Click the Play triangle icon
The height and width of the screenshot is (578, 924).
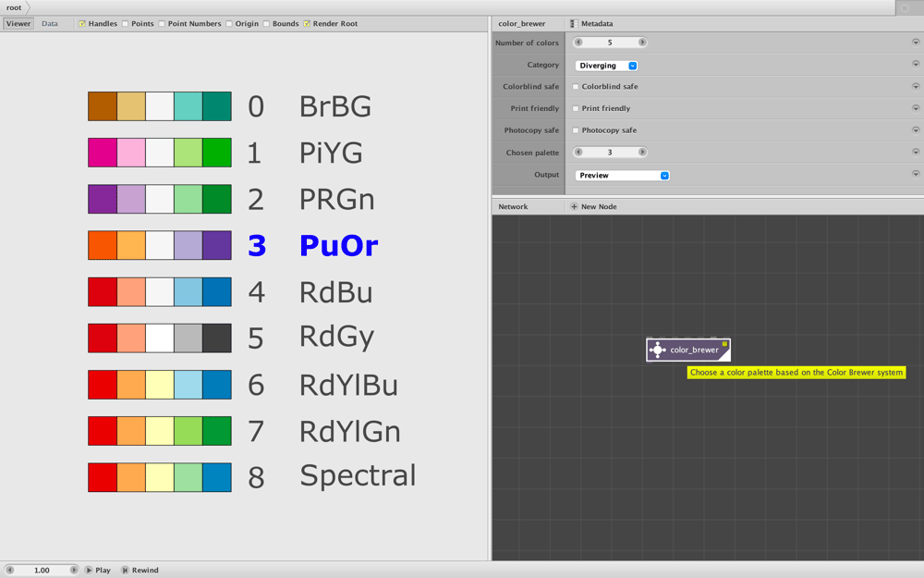(x=89, y=571)
